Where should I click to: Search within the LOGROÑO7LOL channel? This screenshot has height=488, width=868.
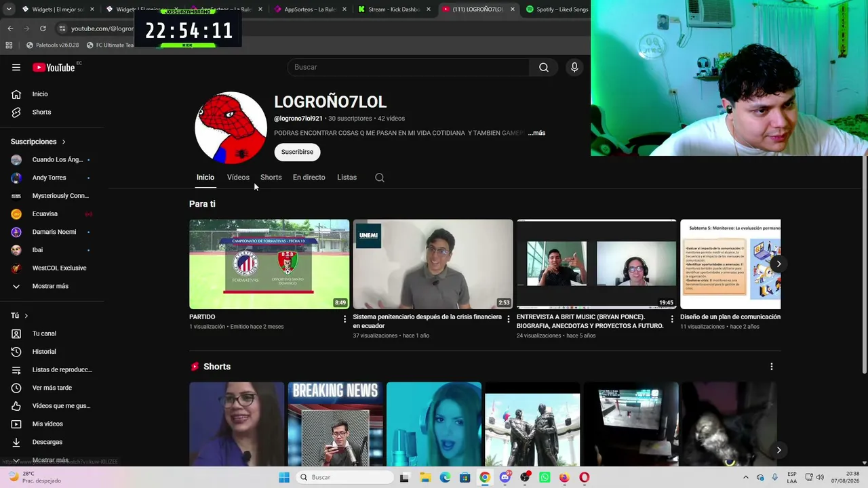tap(380, 178)
